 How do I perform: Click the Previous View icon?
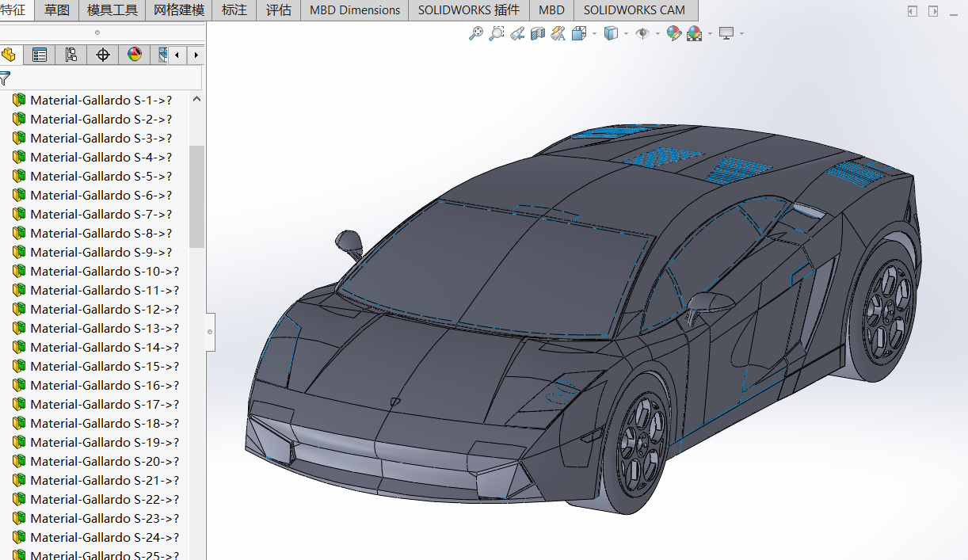tap(517, 33)
